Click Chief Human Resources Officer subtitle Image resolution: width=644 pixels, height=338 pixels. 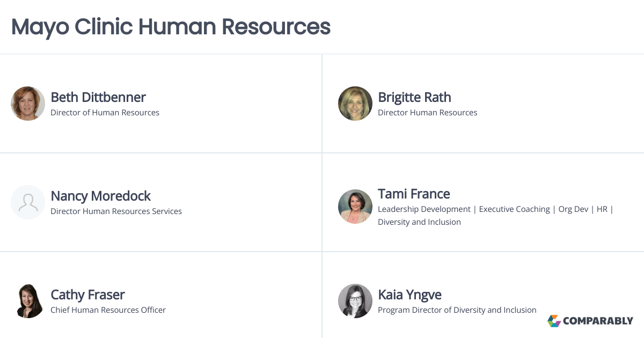click(x=108, y=310)
